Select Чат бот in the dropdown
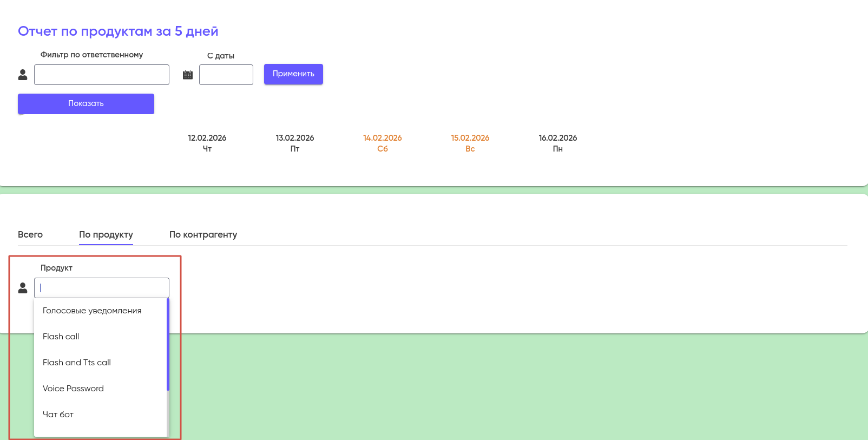Viewport: 868px width, 440px height. [x=58, y=415]
